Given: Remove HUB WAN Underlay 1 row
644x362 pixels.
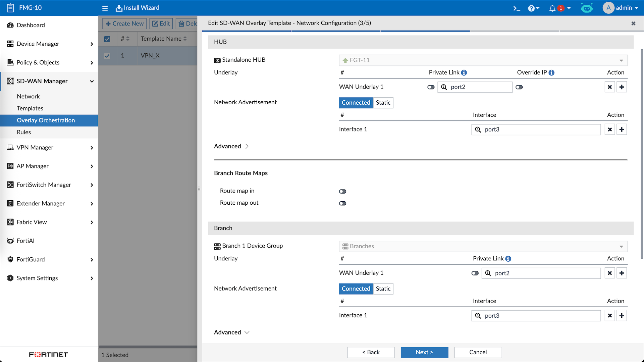Looking at the screenshot, I should 610,87.
